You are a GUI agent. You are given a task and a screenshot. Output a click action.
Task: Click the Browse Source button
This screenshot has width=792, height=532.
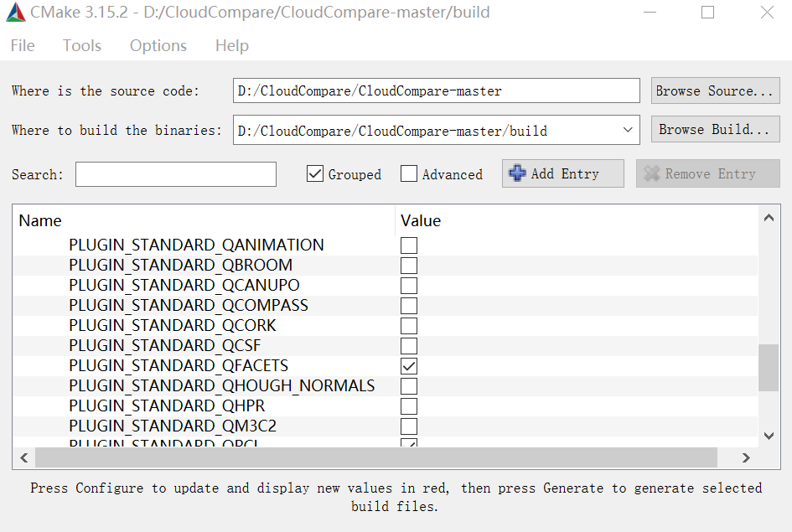[714, 90]
